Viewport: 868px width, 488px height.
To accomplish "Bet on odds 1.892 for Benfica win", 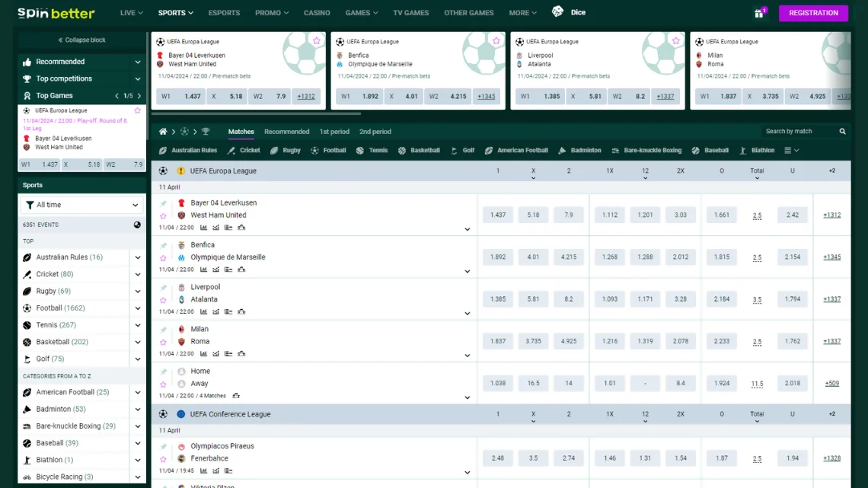I will click(x=498, y=257).
